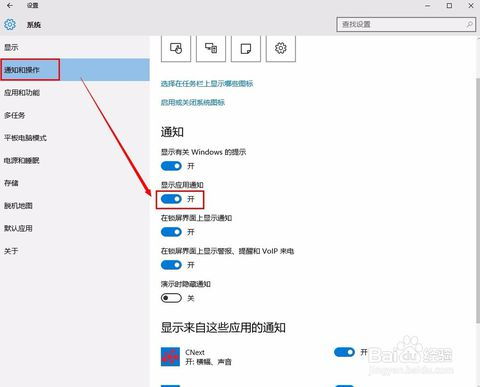Click the CNext app icon

[170, 357]
